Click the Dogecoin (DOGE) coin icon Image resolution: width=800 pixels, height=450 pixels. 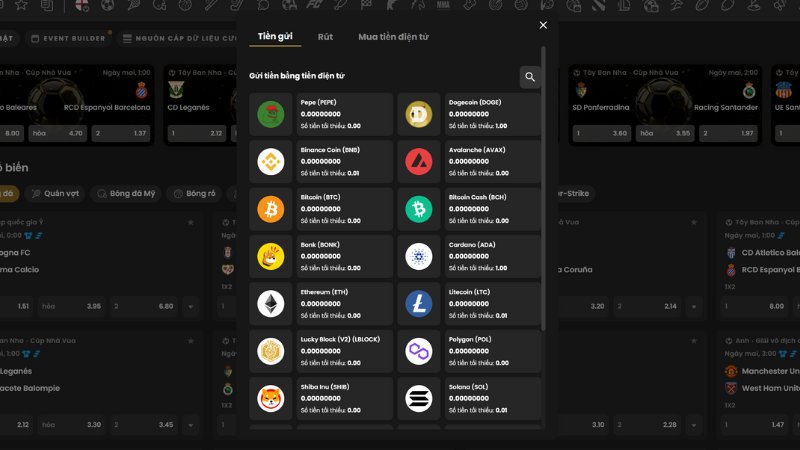point(419,114)
